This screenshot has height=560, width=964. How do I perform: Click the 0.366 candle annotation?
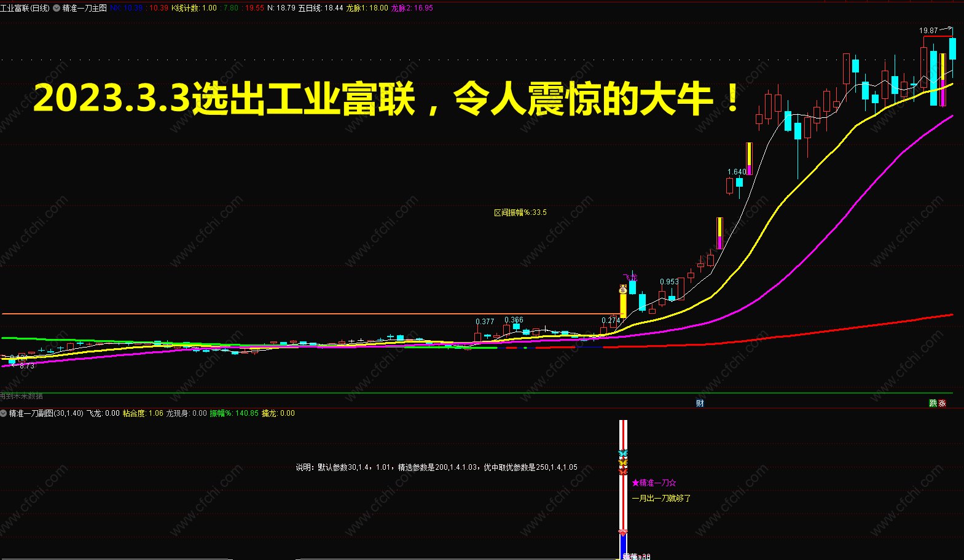tap(514, 319)
